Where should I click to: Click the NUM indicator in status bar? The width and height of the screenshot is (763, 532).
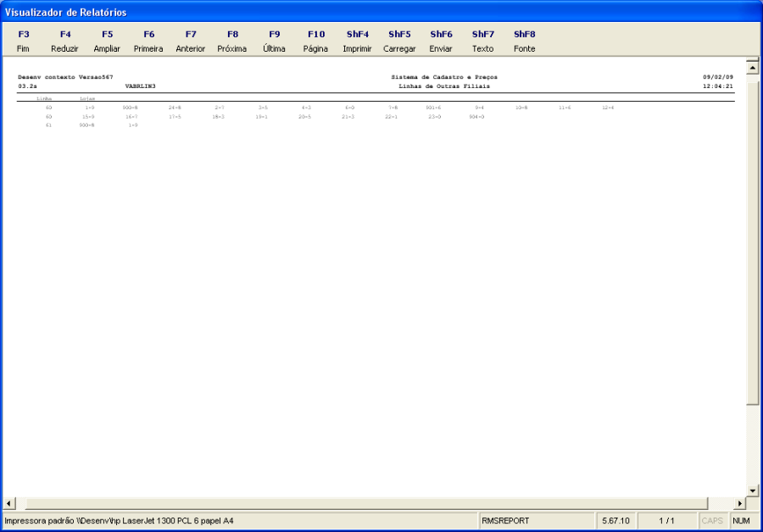coord(741,521)
